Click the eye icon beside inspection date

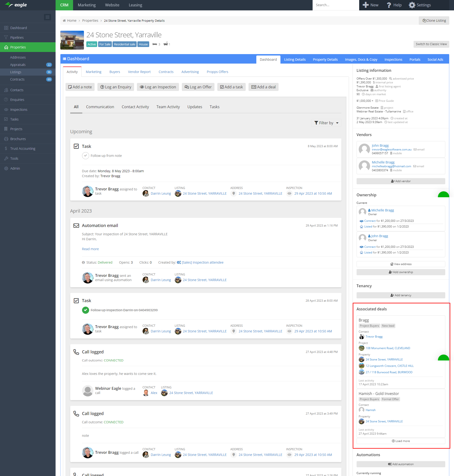289,193
